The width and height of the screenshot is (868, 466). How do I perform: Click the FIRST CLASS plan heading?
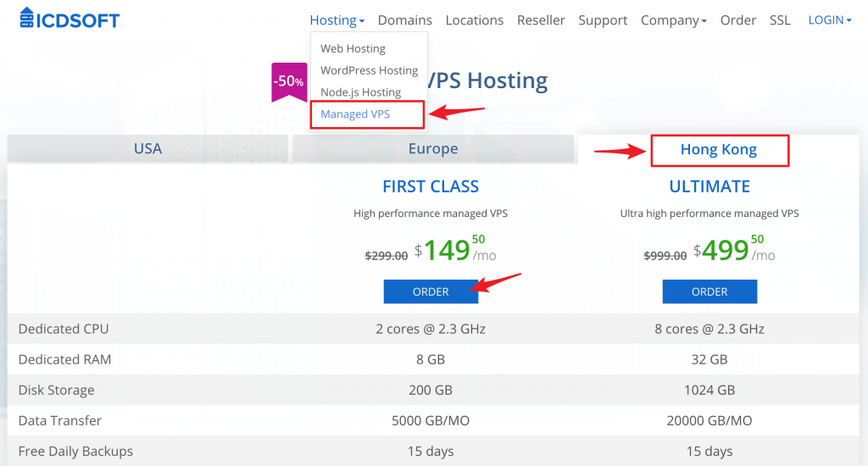click(x=431, y=186)
